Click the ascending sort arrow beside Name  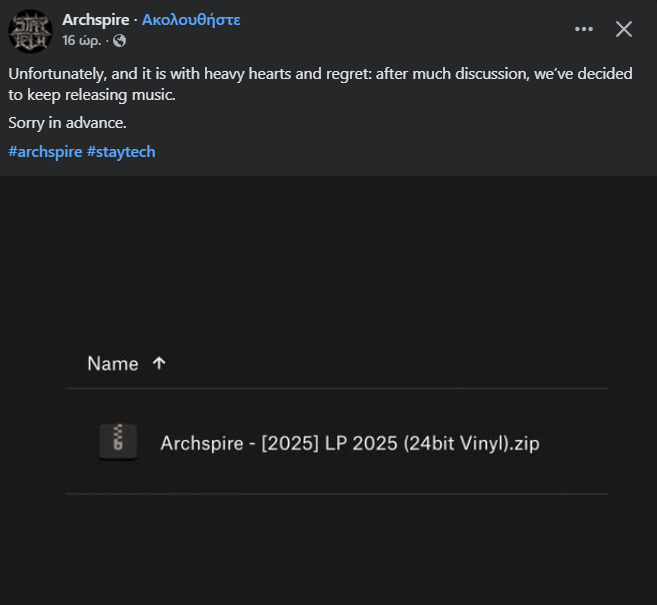point(159,363)
